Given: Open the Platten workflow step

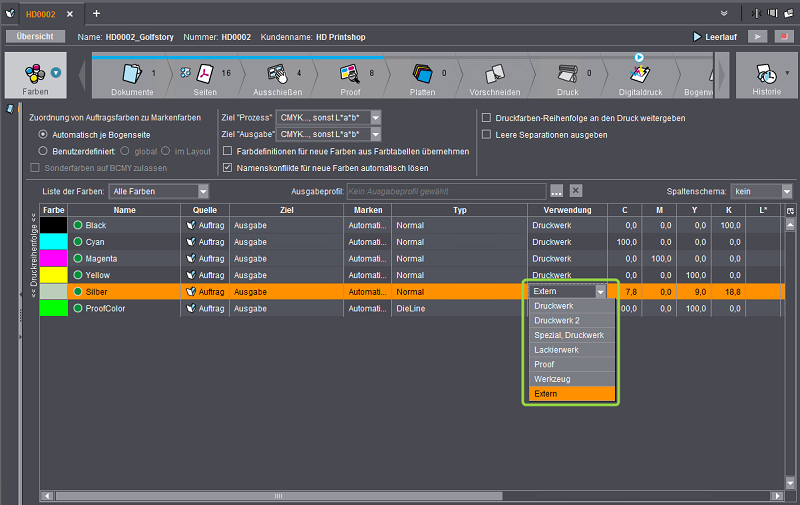Looking at the screenshot, I should tap(424, 75).
